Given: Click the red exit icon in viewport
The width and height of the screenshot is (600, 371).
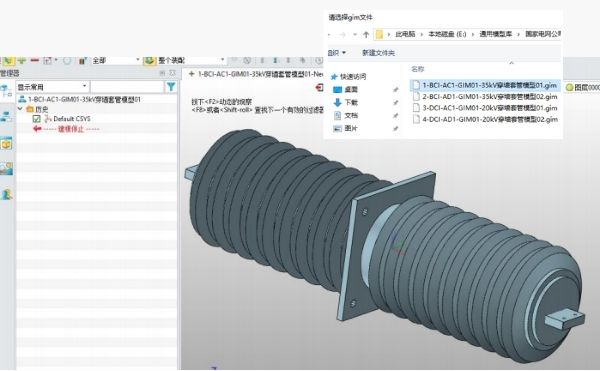Looking at the screenshot, I should click(320, 88).
